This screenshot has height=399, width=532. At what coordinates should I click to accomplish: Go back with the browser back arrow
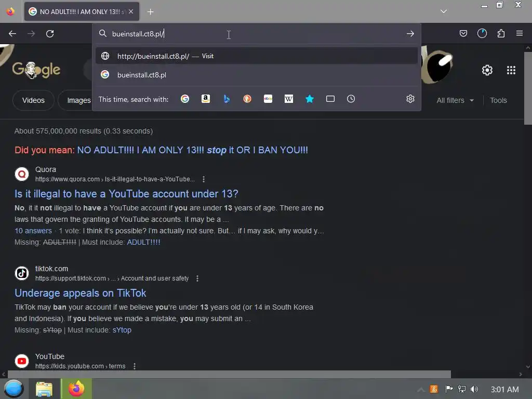click(12, 34)
